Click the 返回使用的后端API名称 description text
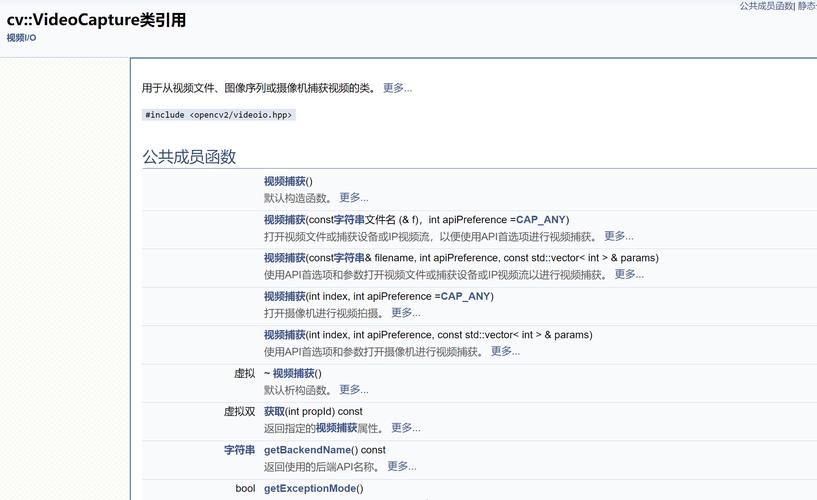 pos(321,467)
